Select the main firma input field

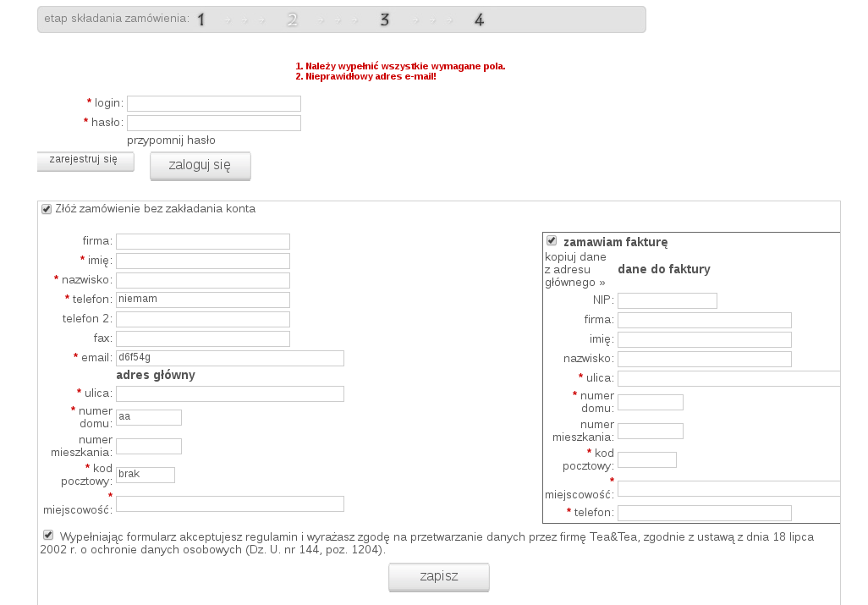[x=202, y=241]
